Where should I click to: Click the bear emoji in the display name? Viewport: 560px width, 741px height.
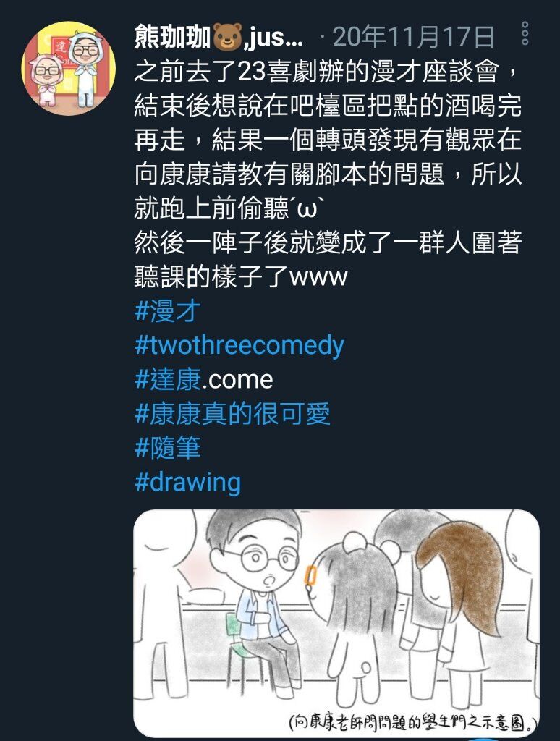(228, 37)
